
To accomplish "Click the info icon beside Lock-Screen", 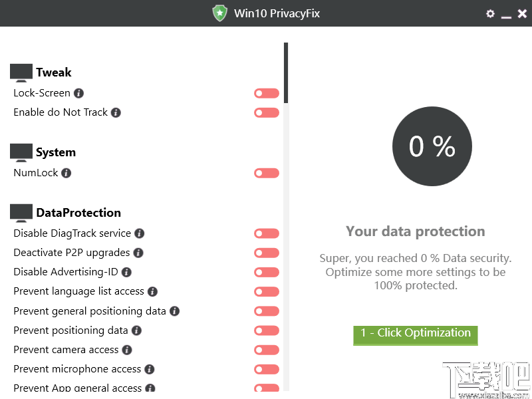I will (78, 93).
